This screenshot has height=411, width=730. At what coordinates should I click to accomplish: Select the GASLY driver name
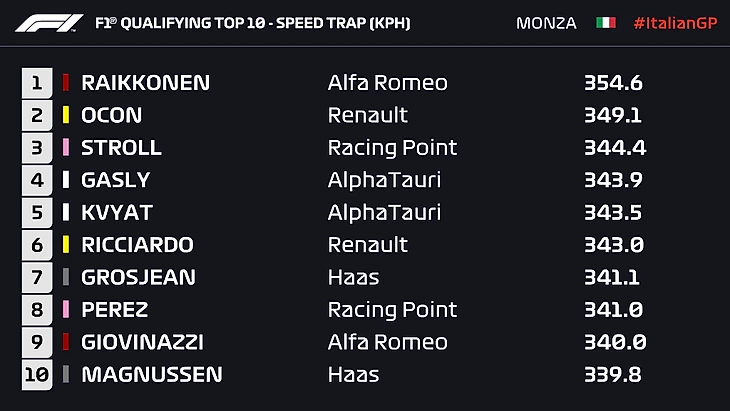pos(115,180)
